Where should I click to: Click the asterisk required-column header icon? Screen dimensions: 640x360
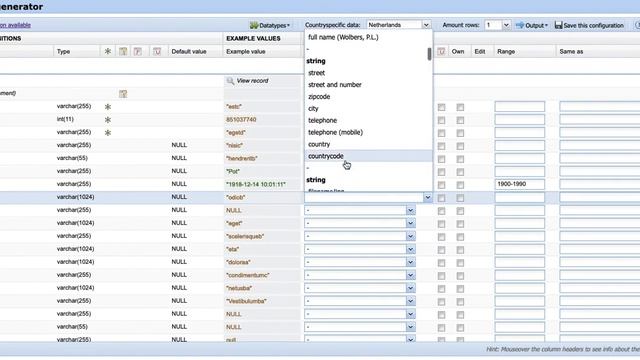(107, 51)
